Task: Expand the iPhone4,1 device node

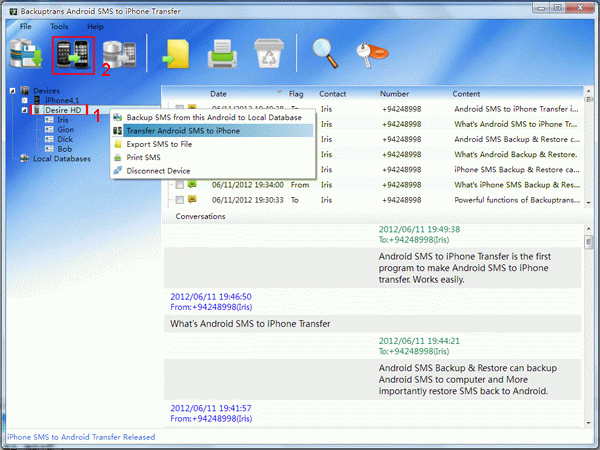Action: [22, 100]
